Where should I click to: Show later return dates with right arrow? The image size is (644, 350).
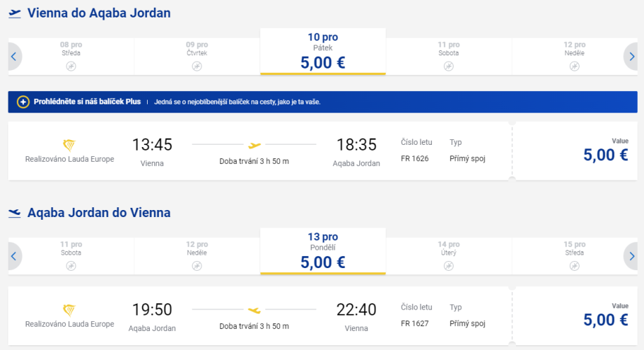point(631,256)
